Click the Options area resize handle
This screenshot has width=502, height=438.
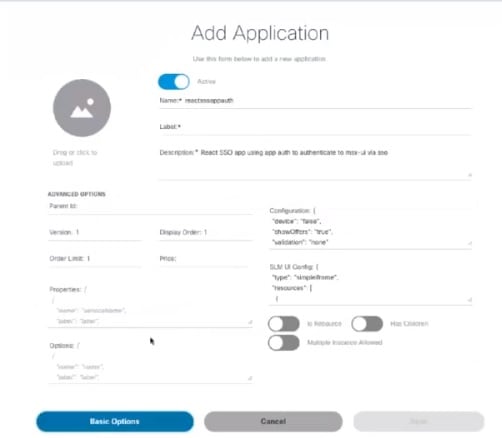[x=250, y=378]
